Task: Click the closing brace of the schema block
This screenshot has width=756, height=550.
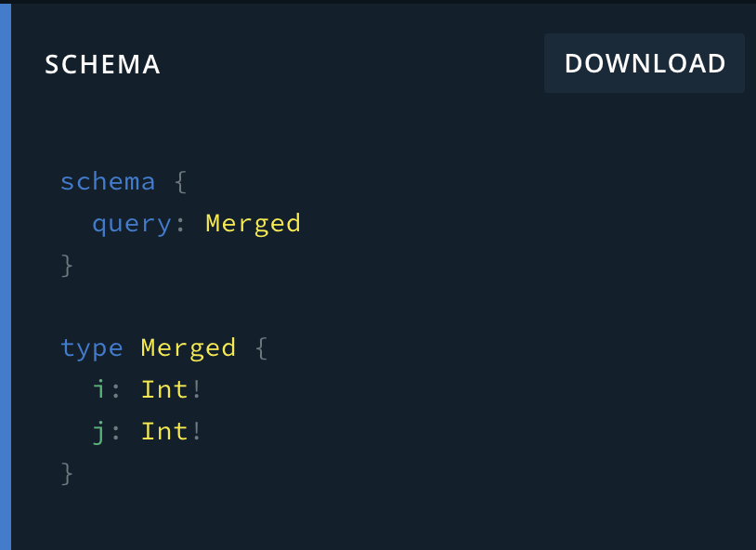Action: click(x=66, y=265)
